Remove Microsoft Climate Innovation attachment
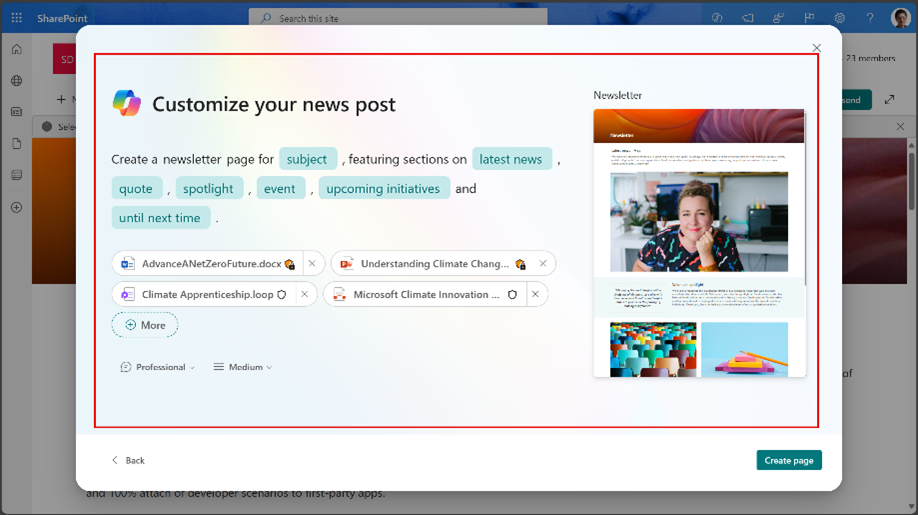918x515 pixels. click(x=535, y=294)
